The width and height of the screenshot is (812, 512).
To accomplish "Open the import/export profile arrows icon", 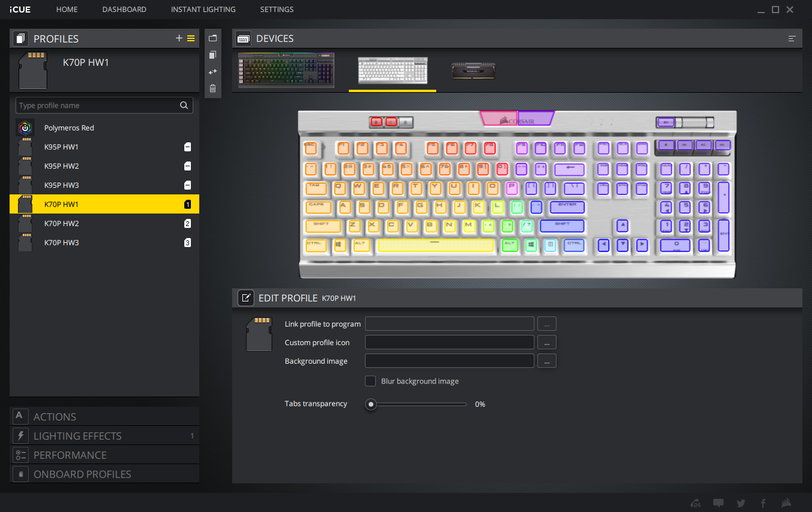I will (212, 71).
